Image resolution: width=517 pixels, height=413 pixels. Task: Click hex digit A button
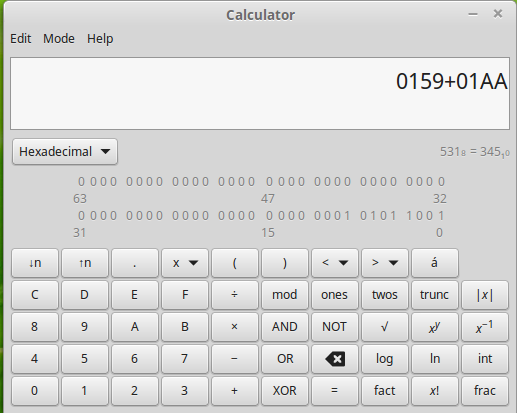[135, 327]
